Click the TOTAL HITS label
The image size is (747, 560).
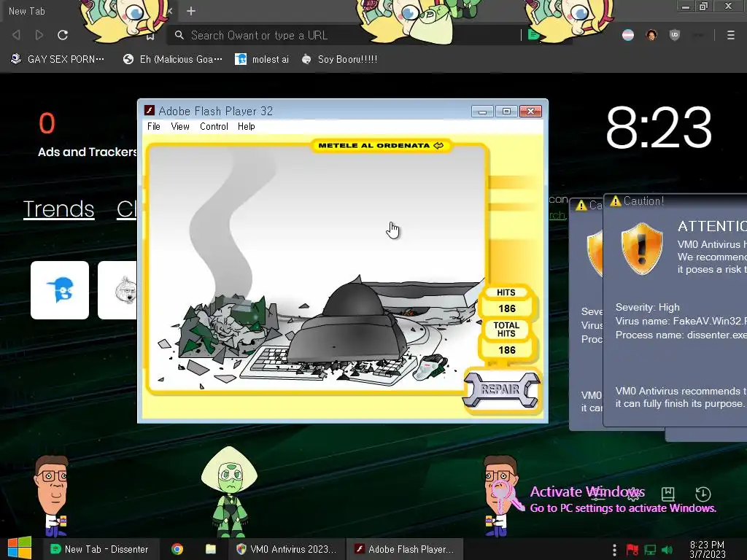coord(506,330)
